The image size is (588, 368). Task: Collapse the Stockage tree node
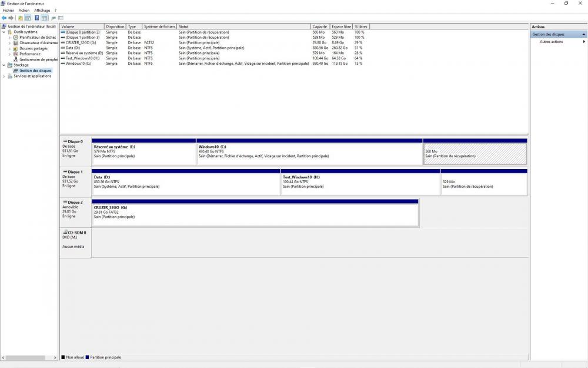pos(4,65)
